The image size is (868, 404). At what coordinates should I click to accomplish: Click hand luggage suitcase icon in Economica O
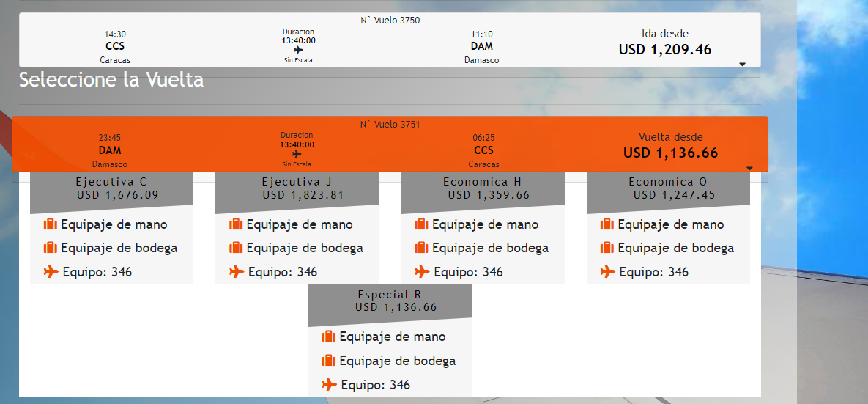(607, 224)
